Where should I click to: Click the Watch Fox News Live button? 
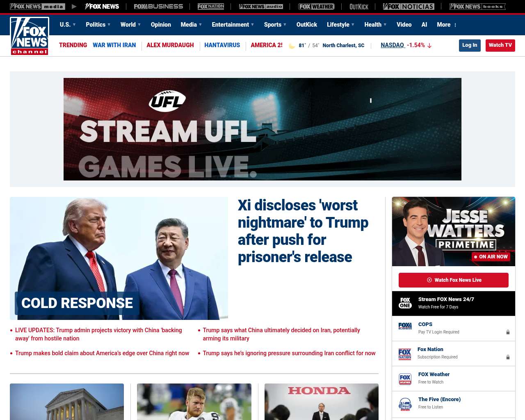pyautogui.click(x=454, y=280)
